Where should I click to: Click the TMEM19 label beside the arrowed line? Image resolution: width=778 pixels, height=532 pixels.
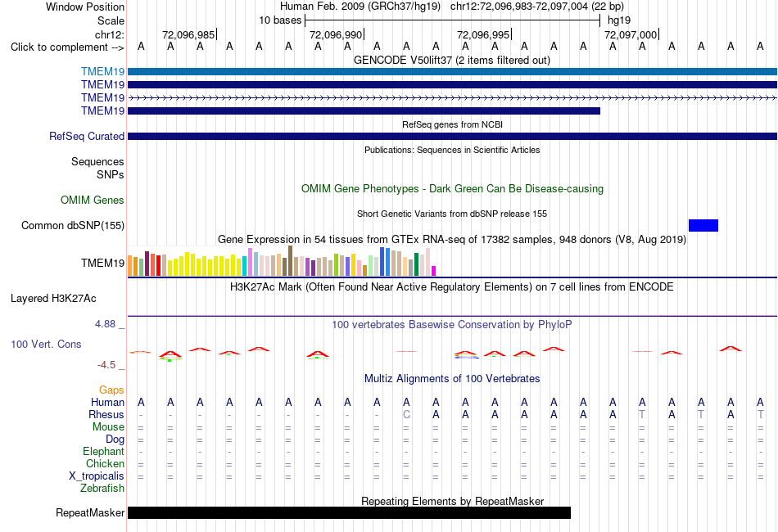pos(102,97)
